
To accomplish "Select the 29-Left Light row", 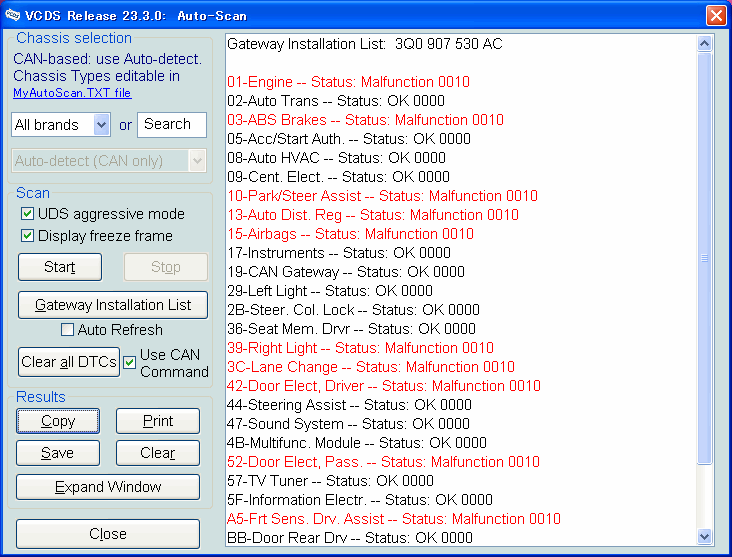I will (x=330, y=291).
